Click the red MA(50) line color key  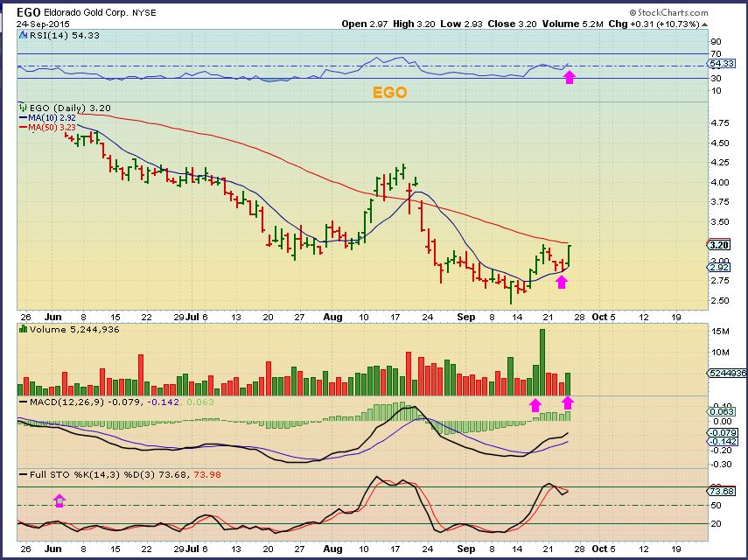23,128
